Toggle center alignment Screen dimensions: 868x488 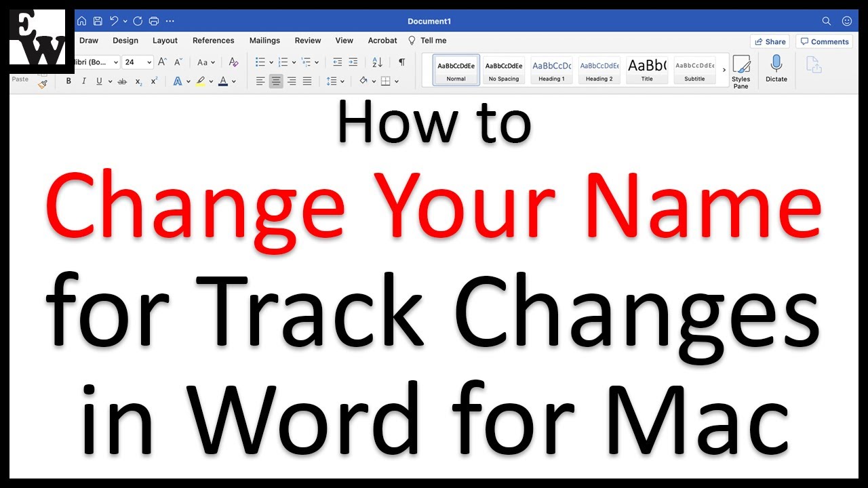point(276,81)
